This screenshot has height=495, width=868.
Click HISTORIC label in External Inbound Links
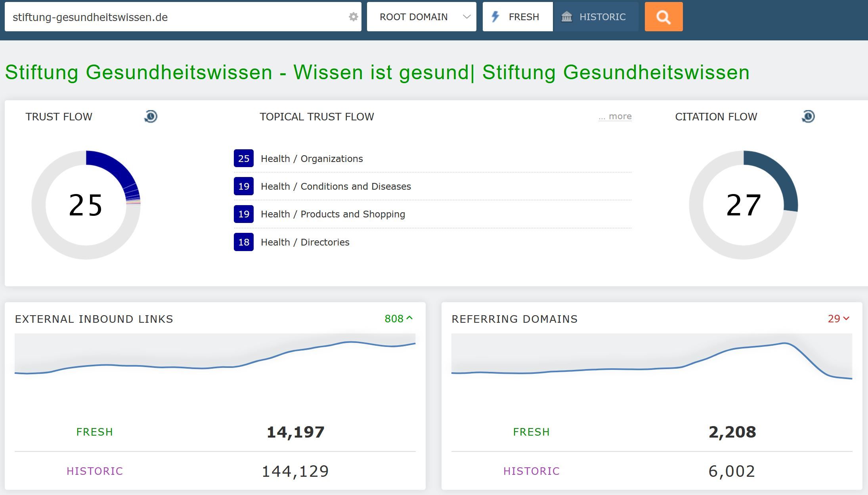click(x=95, y=471)
